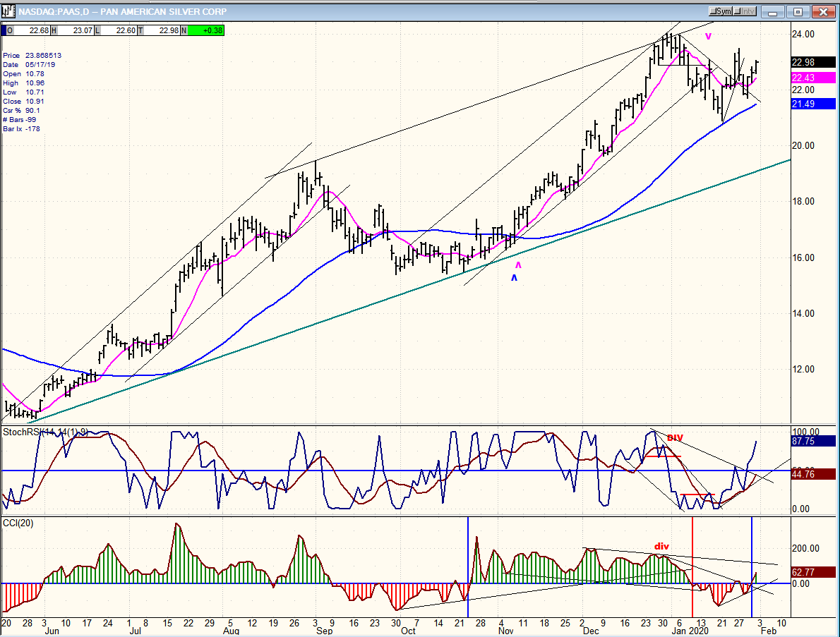The image size is (840, 637).
Task: Click the StochRSI(14,14(1),9) indicator label
Action: tap(46, 432)
